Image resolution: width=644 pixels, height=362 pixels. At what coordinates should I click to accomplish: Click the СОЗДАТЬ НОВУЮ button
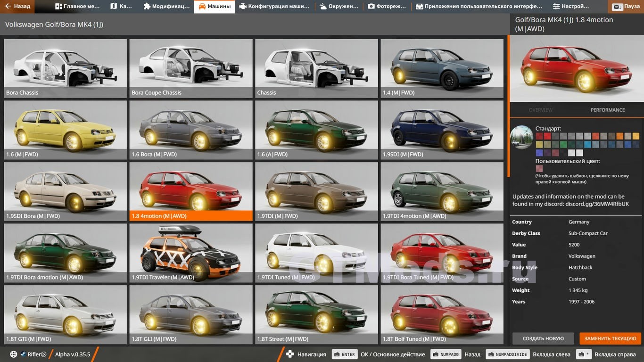543,338
